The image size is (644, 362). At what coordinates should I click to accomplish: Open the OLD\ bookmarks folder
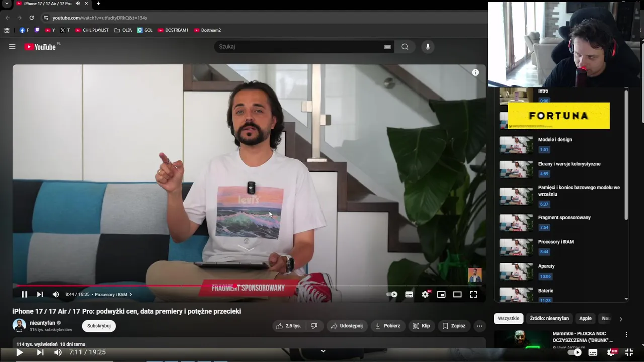point(123,30)
